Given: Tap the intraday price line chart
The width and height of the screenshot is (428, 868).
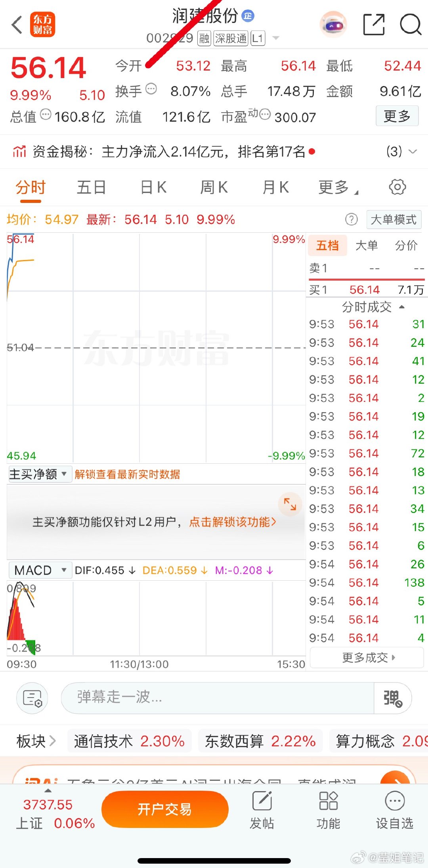Looking at the screenshot, I should [156, 348].
